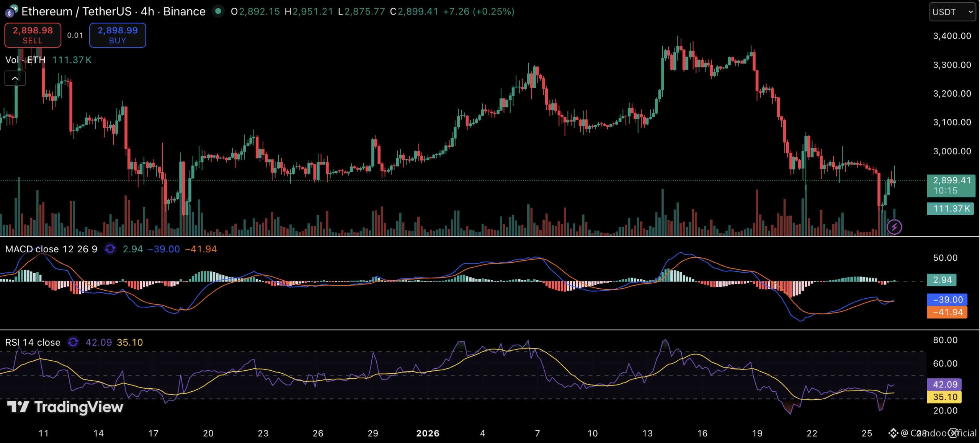Click the orange -41.94 signal value label
Screen dimensions: 980x443
947,312
